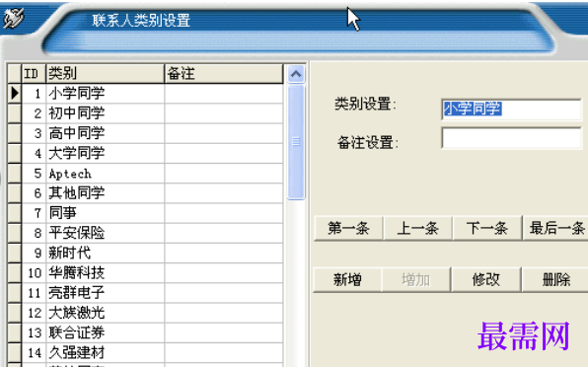Click the 删除 button

click(x=555, y=279)
